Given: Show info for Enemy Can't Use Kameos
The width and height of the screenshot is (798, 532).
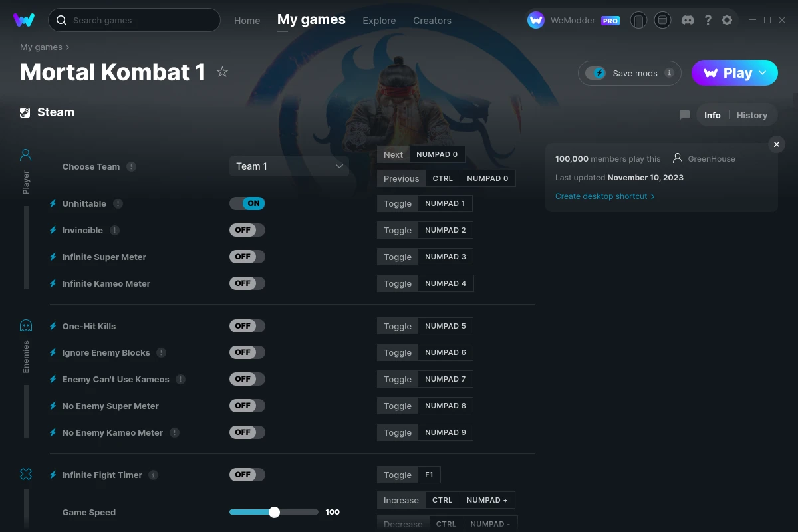Looking at the screenshot, I should click(181, 379).
